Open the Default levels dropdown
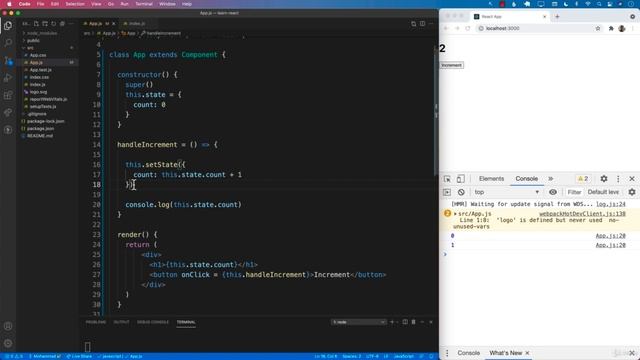Viewport: 640px width, 360px height. click(603, 192)
